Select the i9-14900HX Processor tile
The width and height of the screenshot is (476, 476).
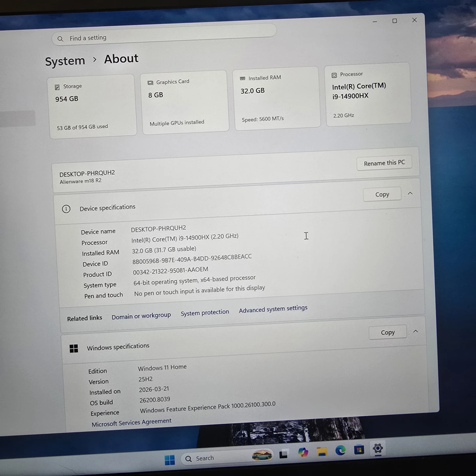[368, 94]
